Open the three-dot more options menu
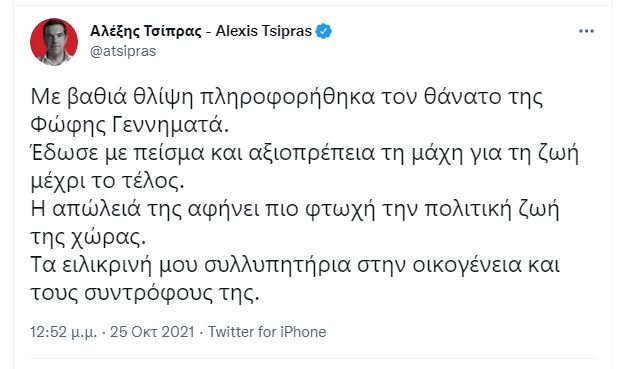628x369 pixels. [586, 31]
